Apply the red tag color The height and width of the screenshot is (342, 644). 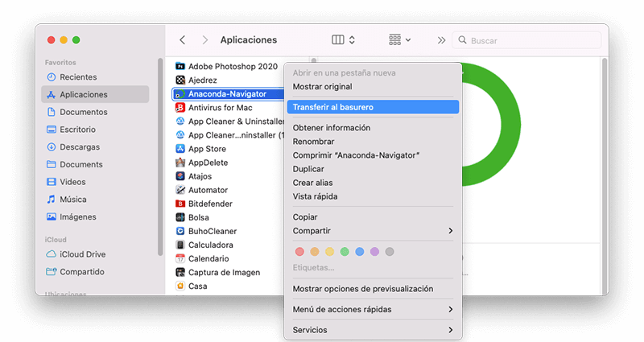[299, 252]
